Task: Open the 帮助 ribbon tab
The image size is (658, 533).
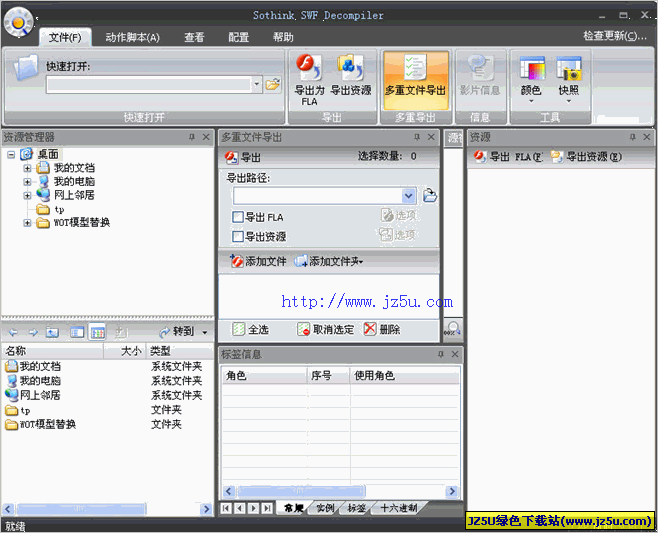Action: (283, 37)
